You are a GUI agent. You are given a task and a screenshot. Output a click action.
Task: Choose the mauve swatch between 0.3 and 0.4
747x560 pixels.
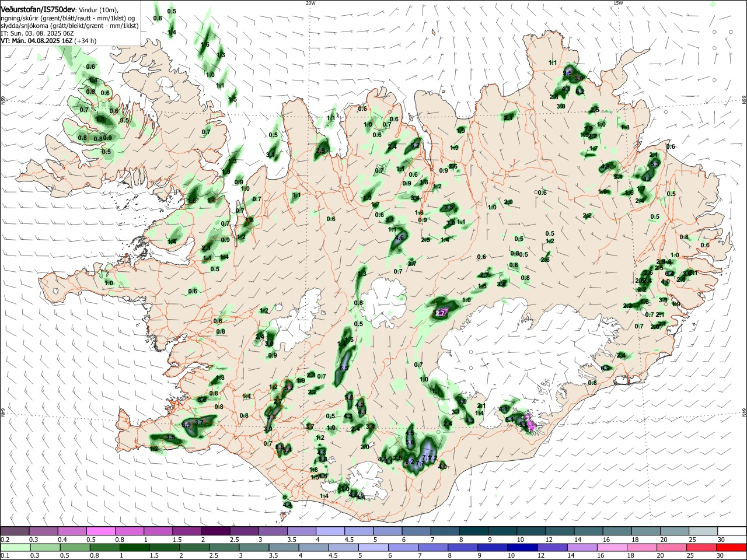coord(44,531)
